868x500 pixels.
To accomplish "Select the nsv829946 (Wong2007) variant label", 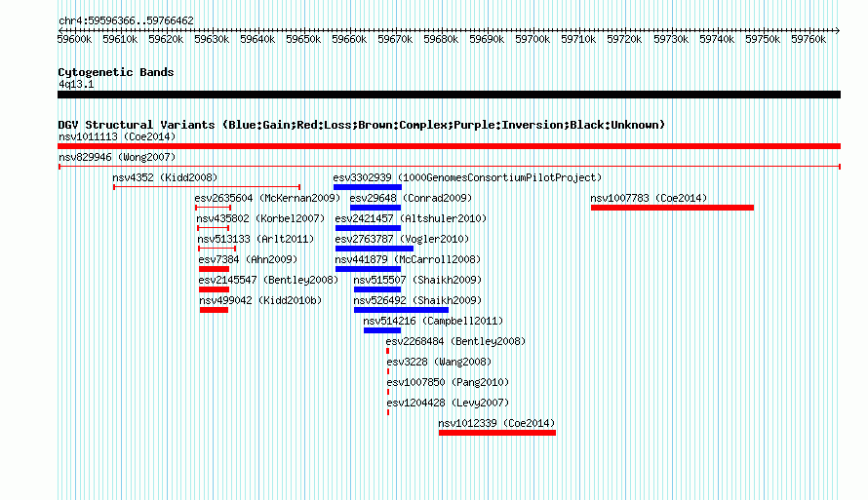I will coord(117,157).
